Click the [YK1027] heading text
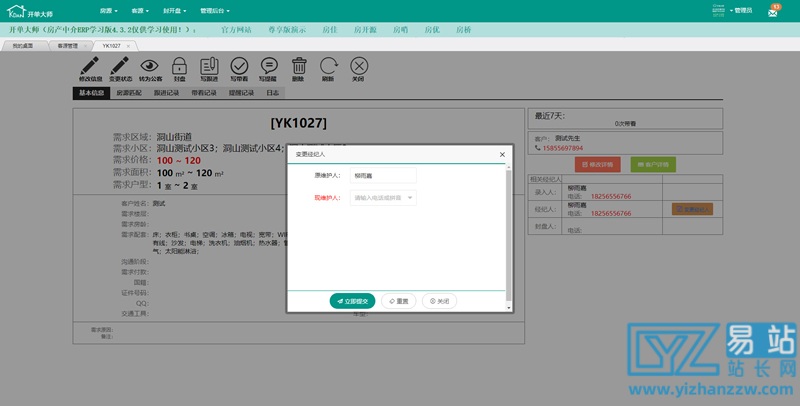The image size is (800, 406). [298, 123]
